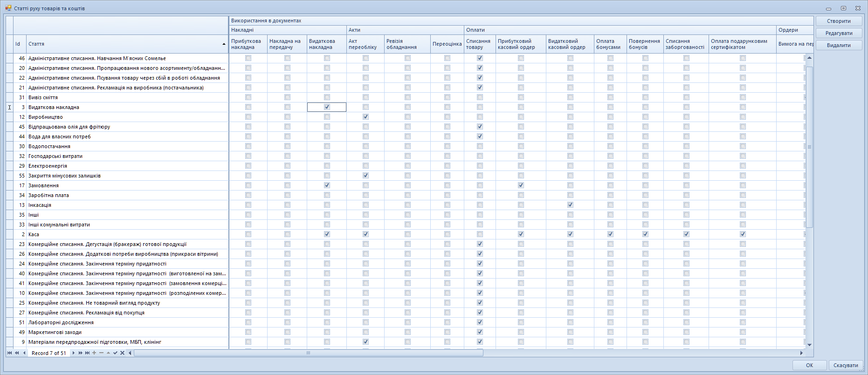The height and width of the screenshot is (375, 868).
Task: Jump to last record in navigator
Action: click(87, 353)
